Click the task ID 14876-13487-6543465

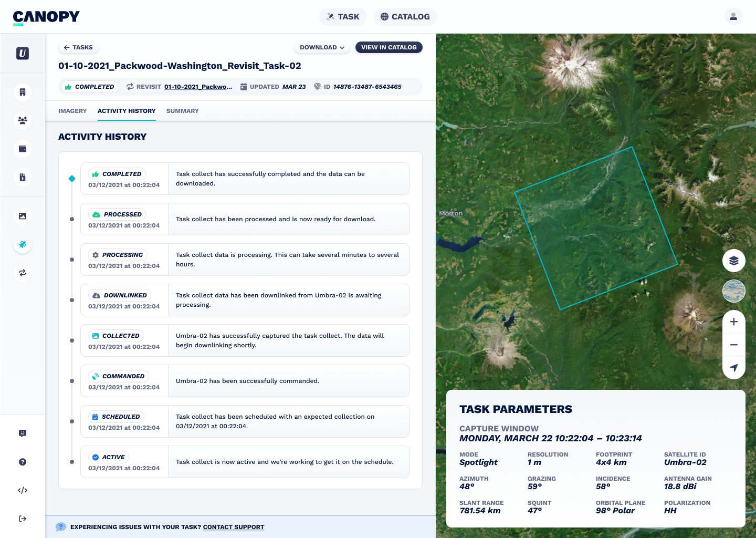click(367, 87)
